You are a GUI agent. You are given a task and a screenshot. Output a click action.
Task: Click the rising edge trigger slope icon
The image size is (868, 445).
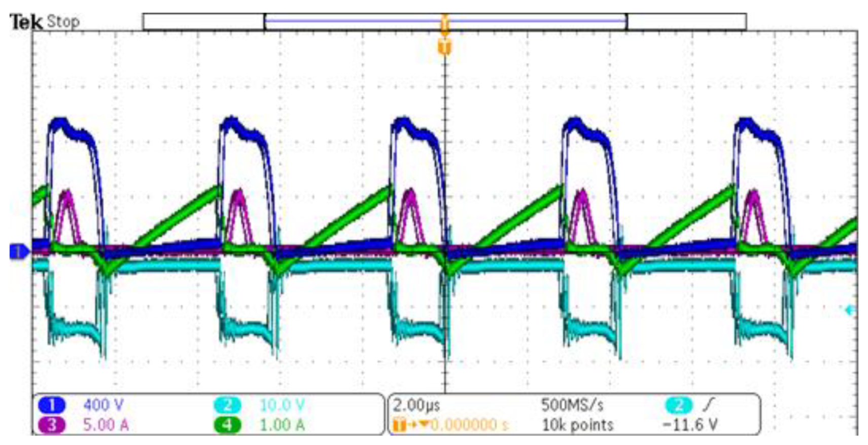pyautogui.click(x=709, y=404)
